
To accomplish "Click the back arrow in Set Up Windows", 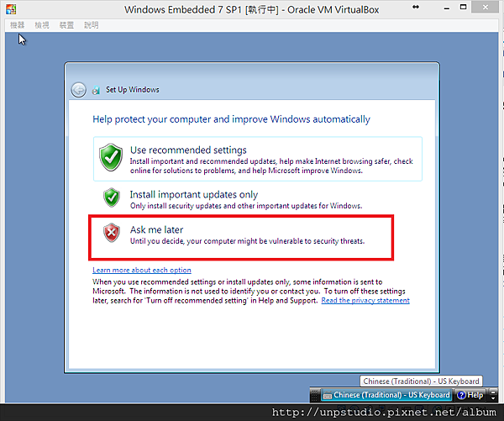I will pos(78,90).
